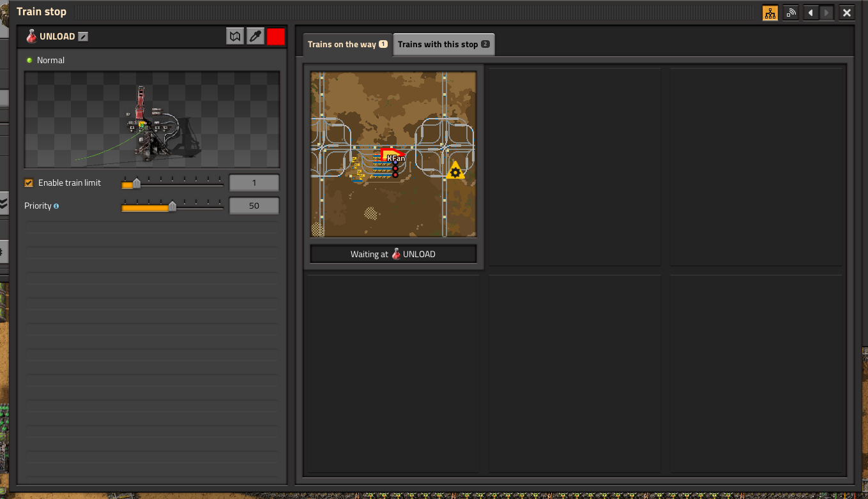The image size is (868, 499).
Task: Expand the double chevron on the left edge
Action: point(3,204)
